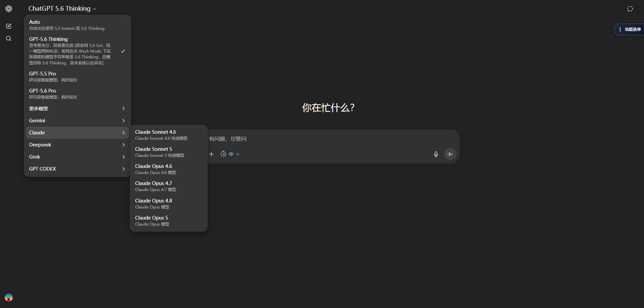Expand the Gemini models submenu
This screenshot has width=644, height=308.
click(x=77, y=121)
